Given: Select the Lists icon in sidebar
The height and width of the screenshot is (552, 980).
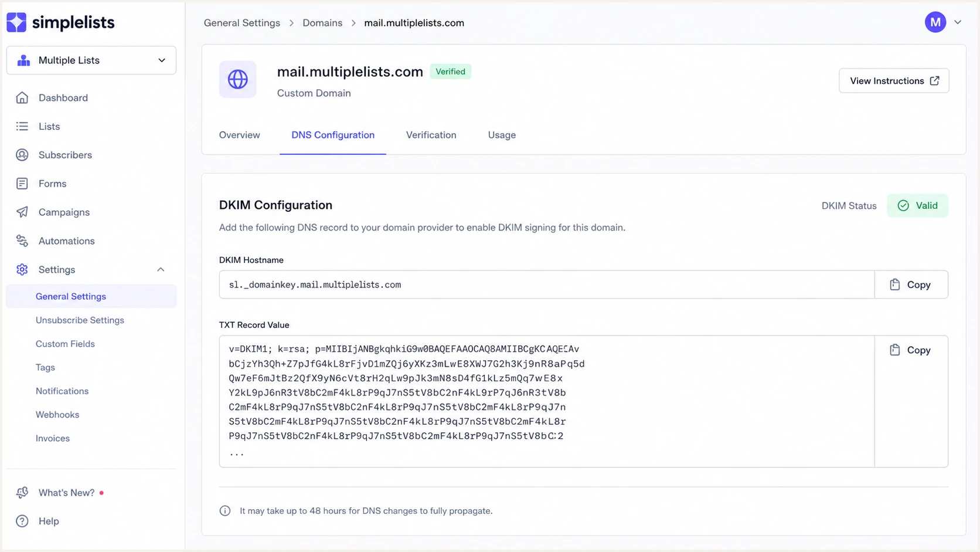Looking at the screenshot, I should (x=22, y=126).
